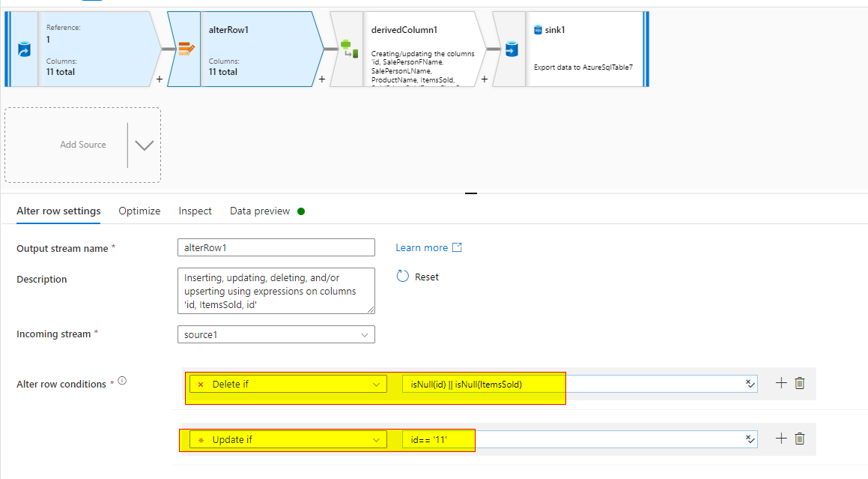The height and width of the screenshot is (479, 868).
Task: Click the Reset option for alter row settings
Action: (417, 276)
